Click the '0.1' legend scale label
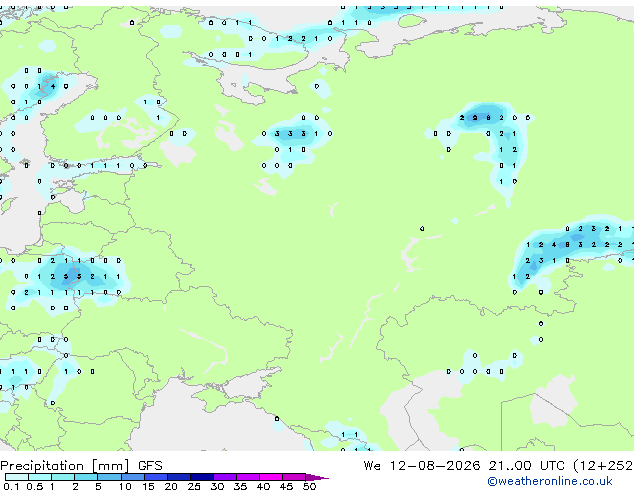634x490 pixels. pos(11,486)
